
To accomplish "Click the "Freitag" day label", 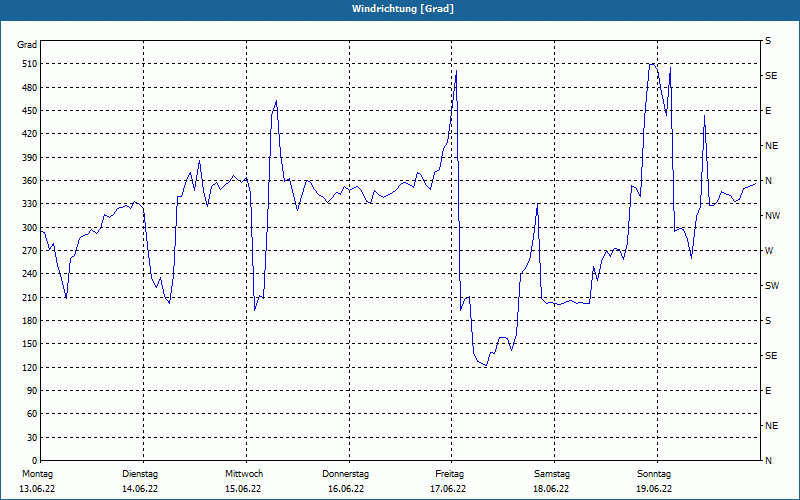I will tap(449, 474).
